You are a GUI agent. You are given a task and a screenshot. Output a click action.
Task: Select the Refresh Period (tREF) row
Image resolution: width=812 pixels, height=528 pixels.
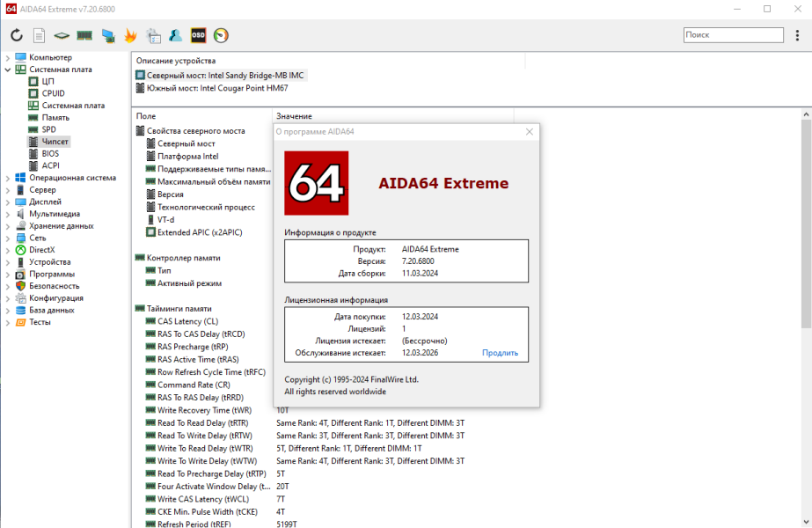click(188, 524)
